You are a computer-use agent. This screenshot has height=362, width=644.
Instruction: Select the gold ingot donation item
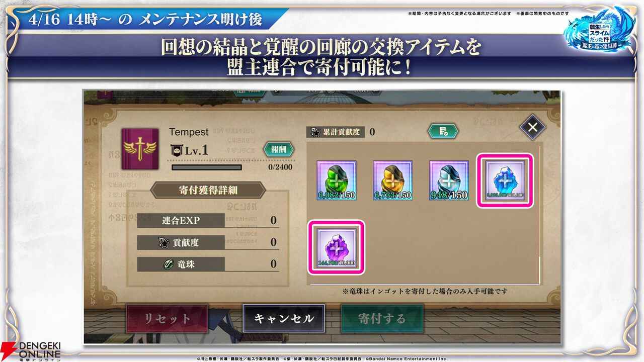click(x=393, y=180)
